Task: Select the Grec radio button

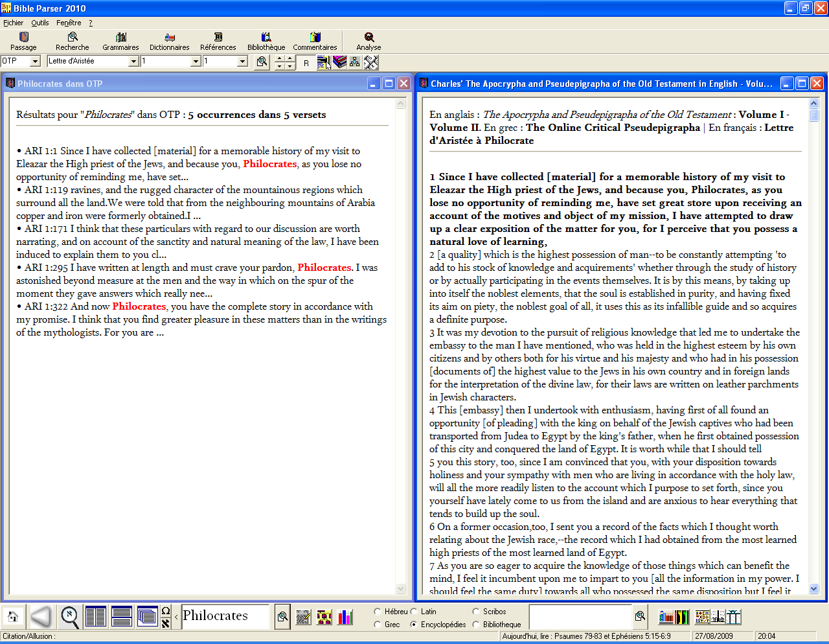Action: (x=378, y=625)
